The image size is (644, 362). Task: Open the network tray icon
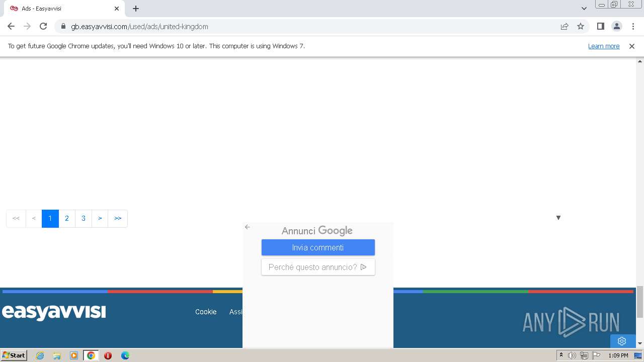pos(584,355)
